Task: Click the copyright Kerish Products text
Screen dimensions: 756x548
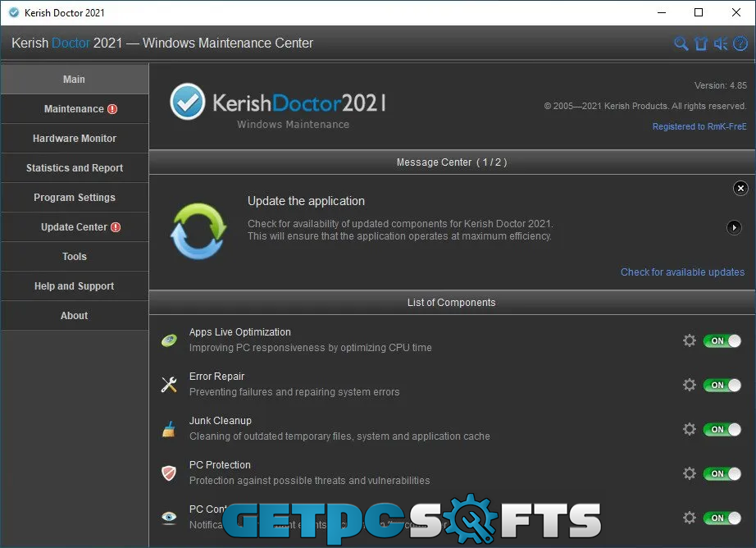Action: (645, 106)
